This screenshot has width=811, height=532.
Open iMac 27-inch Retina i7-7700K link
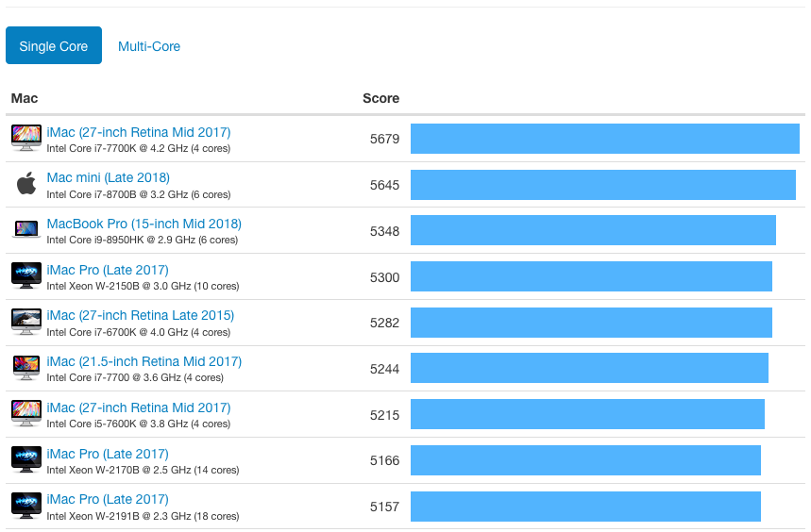click(139, 132)
